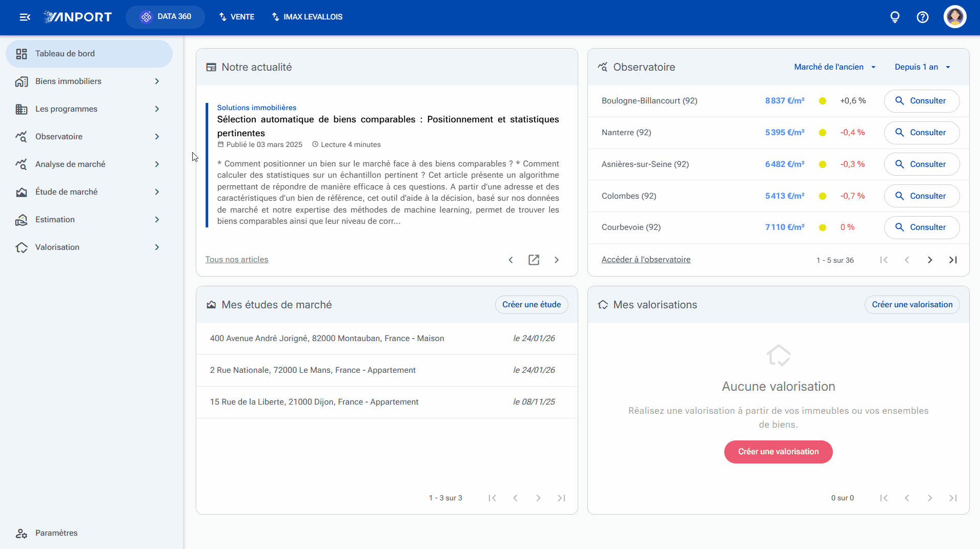Select Tableau de bord menu item

(x=89, y=54)
